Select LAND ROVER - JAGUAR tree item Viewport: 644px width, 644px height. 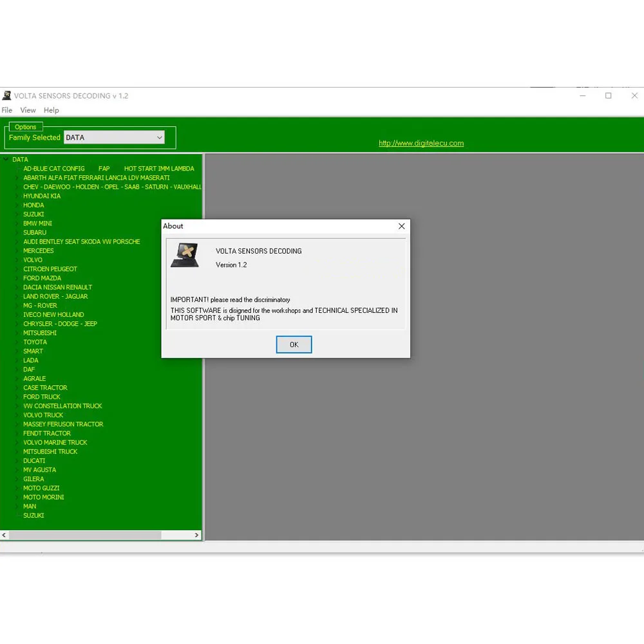pos(55,296)
